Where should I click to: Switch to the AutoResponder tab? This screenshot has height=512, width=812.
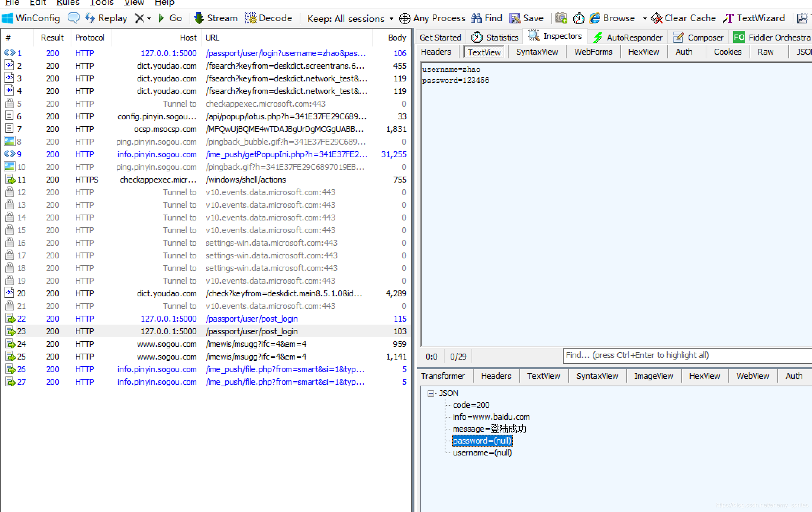click(628, 38)
